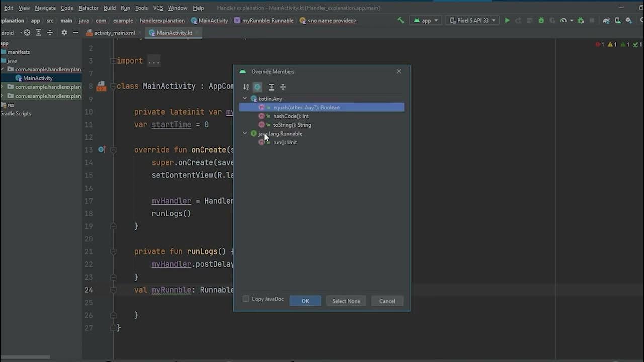
Task: Select Gradle Scripts in the Project tree
Action: 16,114
